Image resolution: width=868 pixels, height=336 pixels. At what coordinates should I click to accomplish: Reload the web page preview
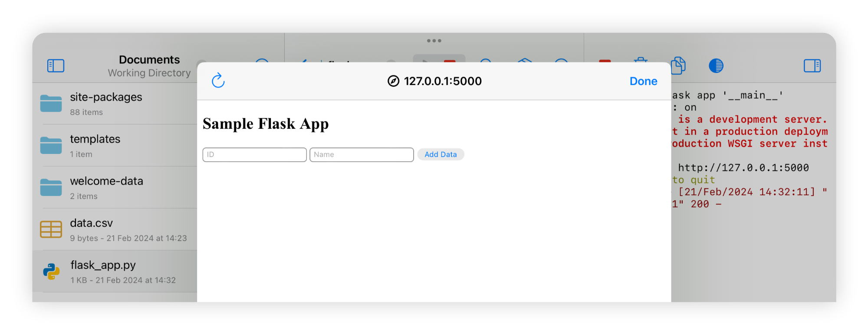point(218,81)
